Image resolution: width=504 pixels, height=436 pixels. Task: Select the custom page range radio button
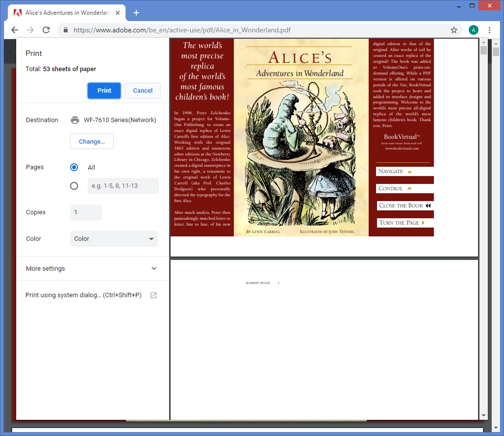point(74,186)
